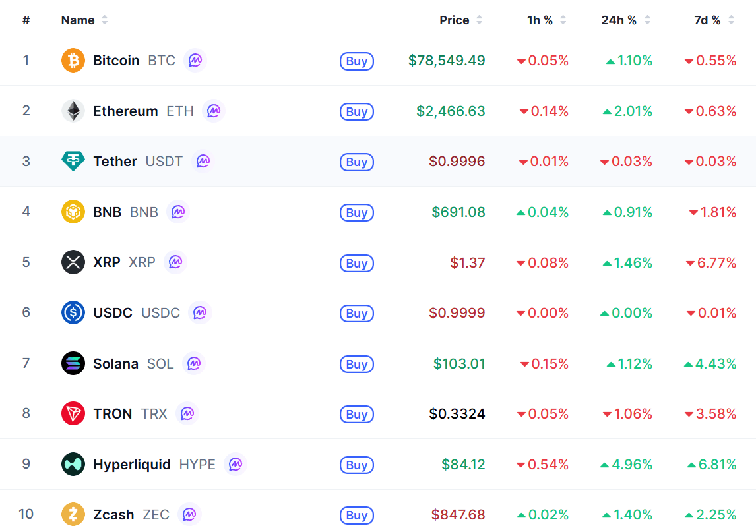Sort by the 1h % column header
The image size is (756, 532).
pyautogui.click(x=547, y=20)
